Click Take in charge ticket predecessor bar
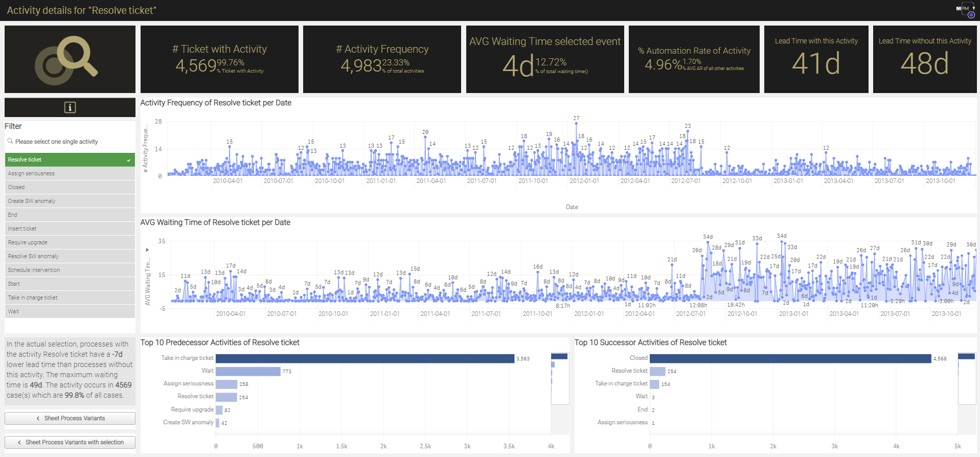Image resolution: width=980 pixels, height=457 pixels. click(365, 358)
